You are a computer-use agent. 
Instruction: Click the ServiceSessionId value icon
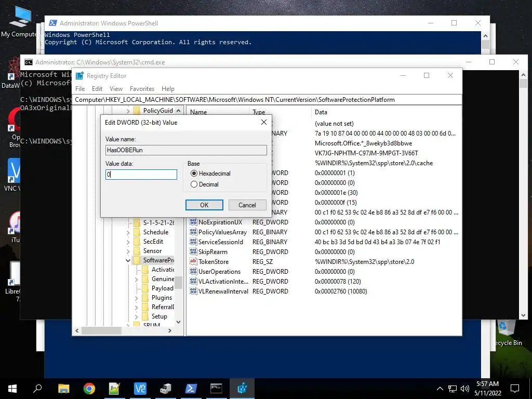(x=193, y=242)
